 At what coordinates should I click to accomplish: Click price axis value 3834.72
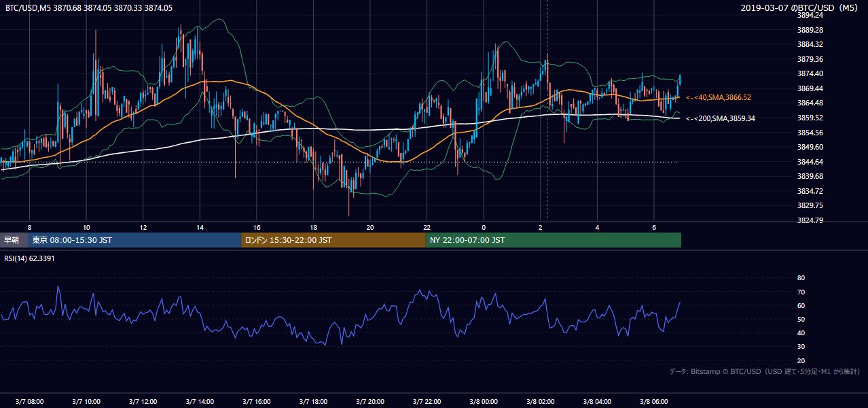point(810,191)
